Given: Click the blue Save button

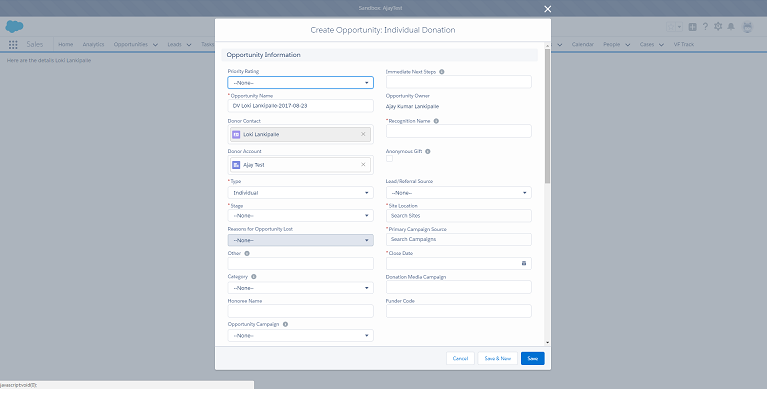Looking at the screenshot, I should [x=532, y=359].
